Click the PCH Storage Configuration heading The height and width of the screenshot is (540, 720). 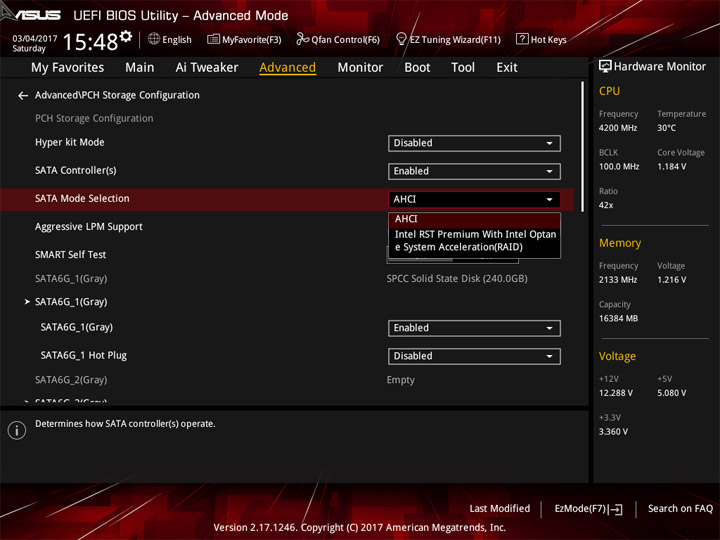[x=94, y=118]
